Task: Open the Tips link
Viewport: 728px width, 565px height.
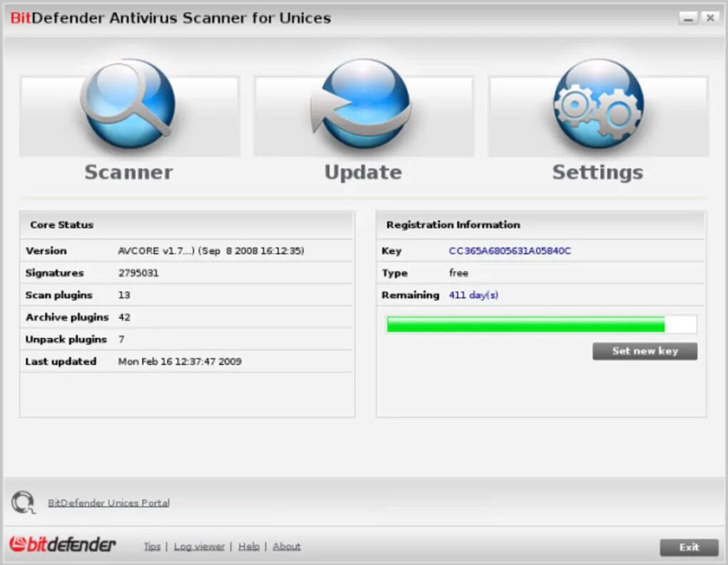Action: [152, 546]
